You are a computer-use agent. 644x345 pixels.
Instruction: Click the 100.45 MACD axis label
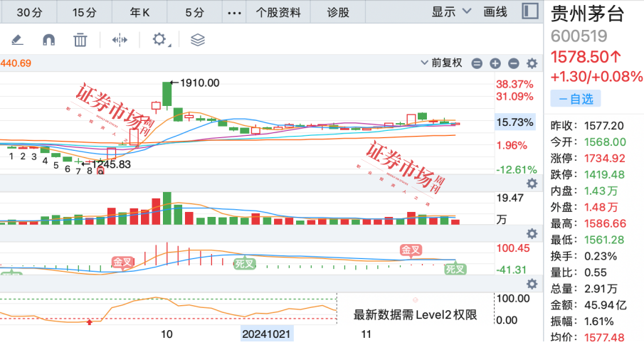point(513,248)
